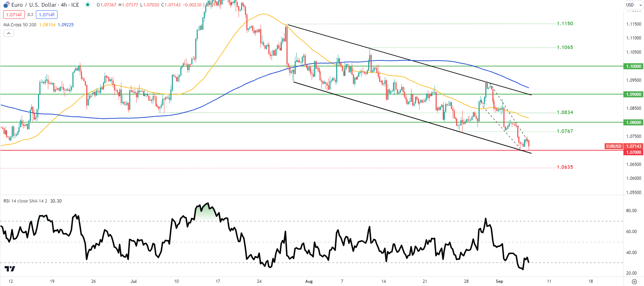Click the Jul label on time axis
Screen dimensions: 644x286
[133, 281]
